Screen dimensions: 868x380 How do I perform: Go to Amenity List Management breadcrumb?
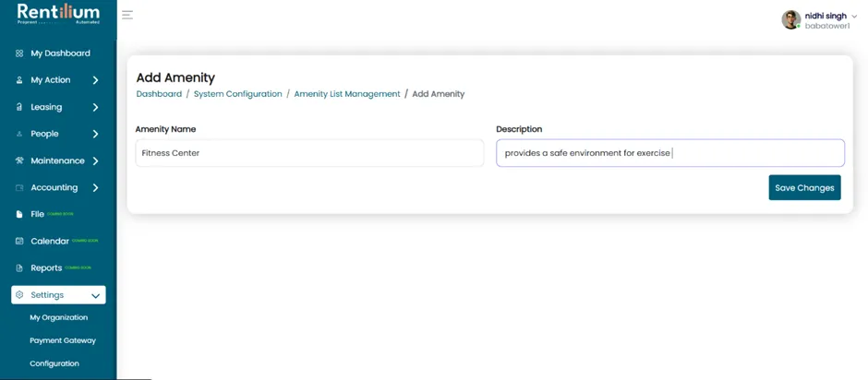(x=347, y=94)
